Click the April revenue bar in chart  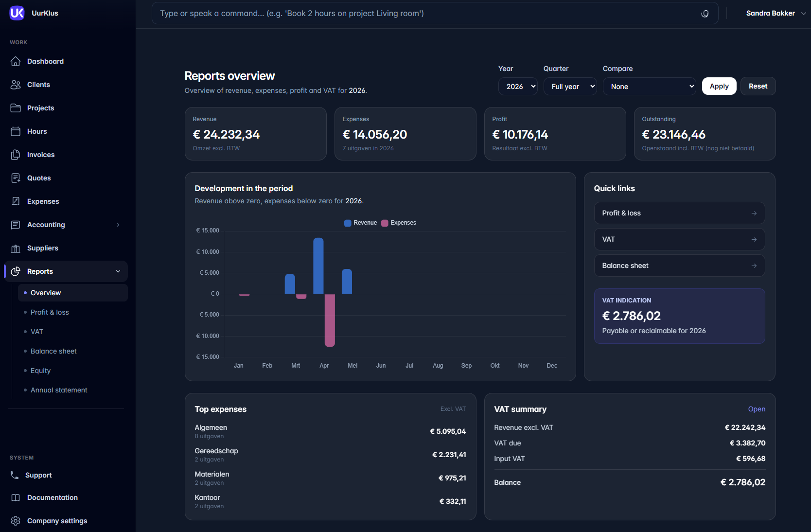(x=318, y=266)
